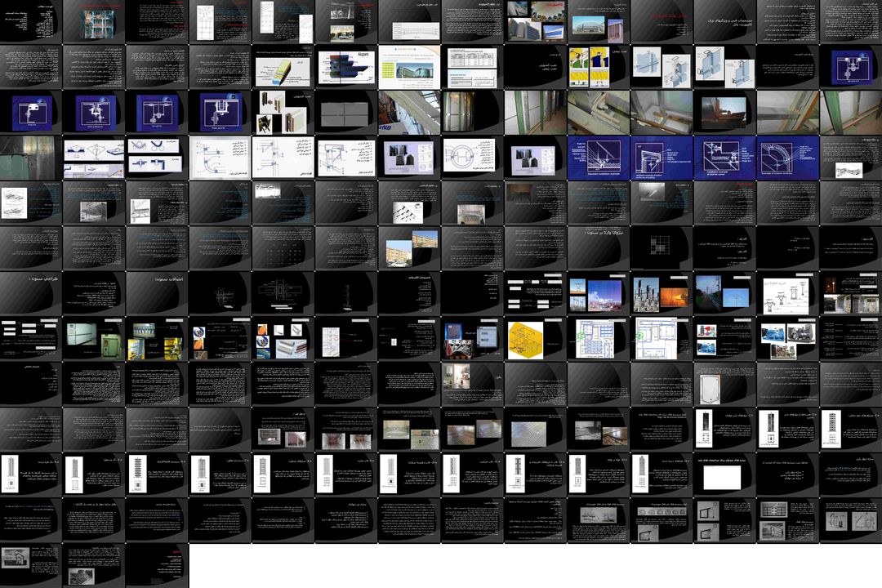
Task: Select slide with small reddish beam against sky photo
Action: pos(724,113)
